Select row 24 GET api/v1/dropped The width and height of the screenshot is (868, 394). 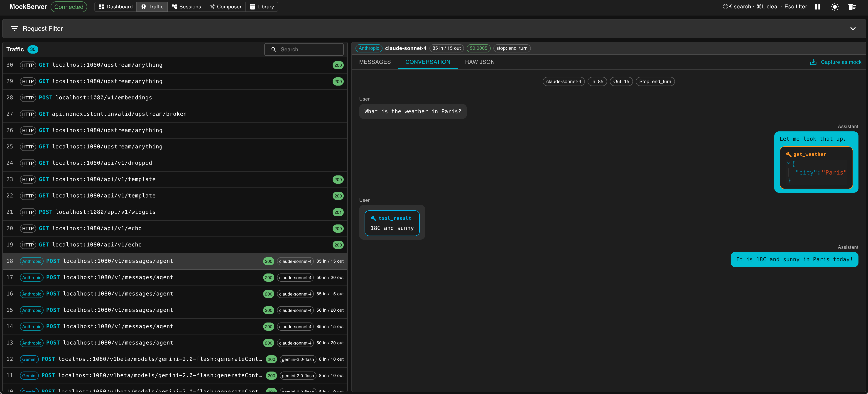[x=175, y=163]
